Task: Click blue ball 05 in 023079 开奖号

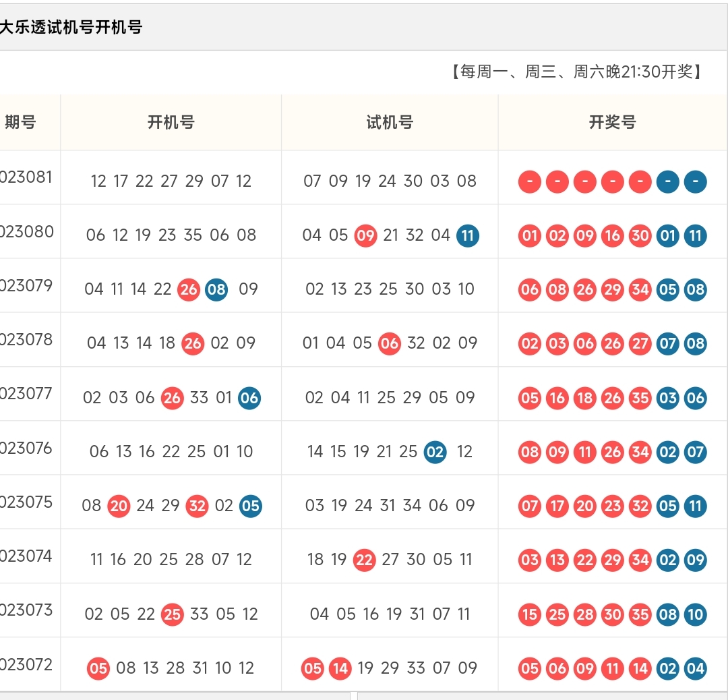Action: click(667, 289)
